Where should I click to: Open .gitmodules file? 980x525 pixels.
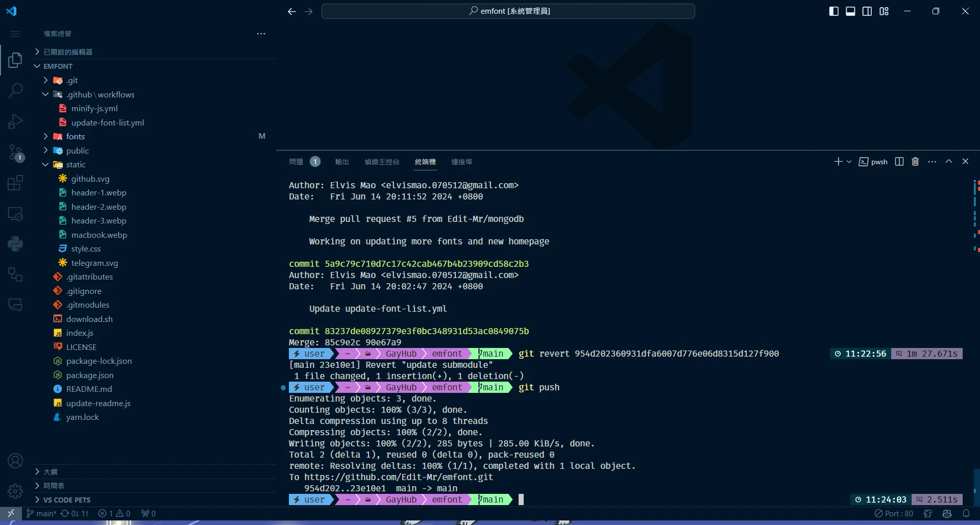pos(153,305)
